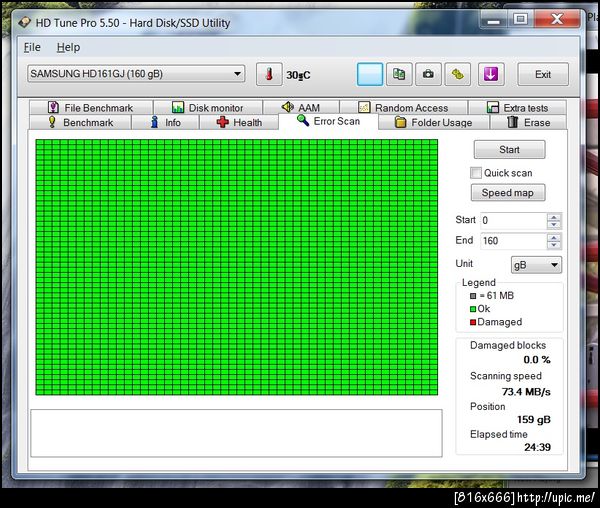Open the Help menu
Viewport: 600px width, 508px height.
coord(68,47)
